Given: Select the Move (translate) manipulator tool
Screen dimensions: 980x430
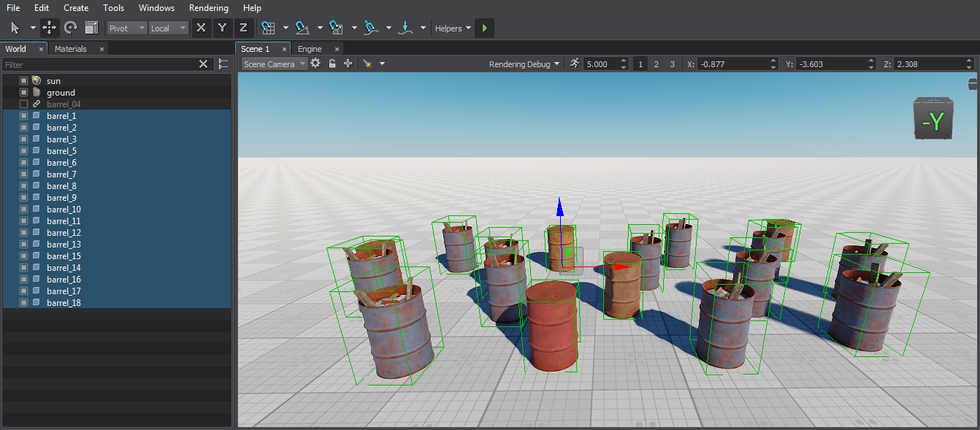Looking at the screenshot, I should pos(50,28).
